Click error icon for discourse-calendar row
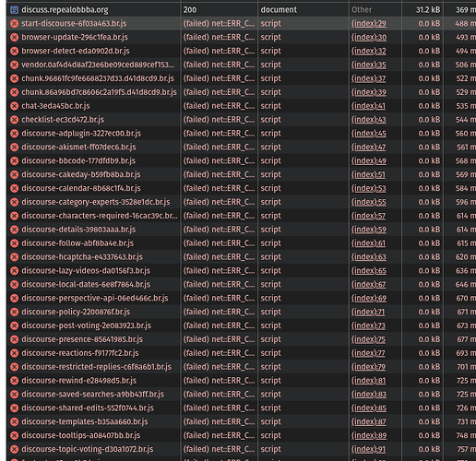Viewport: 476px width, 461px height. 14,188
